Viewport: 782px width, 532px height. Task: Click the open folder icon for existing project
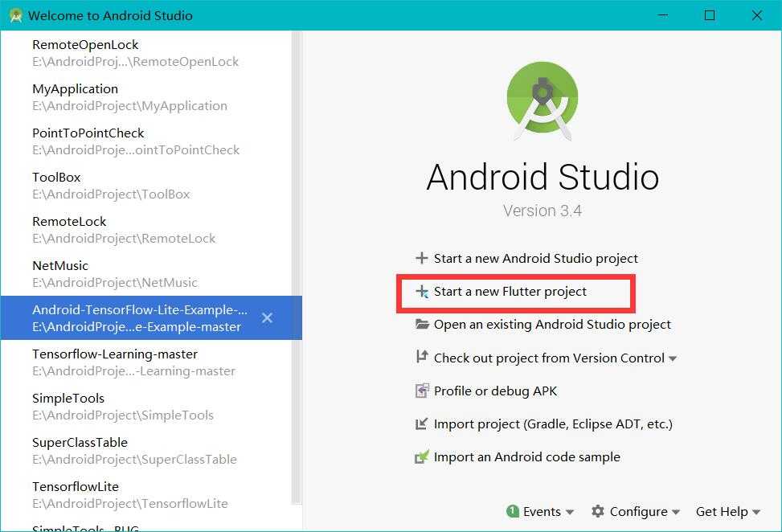[422, 324]
